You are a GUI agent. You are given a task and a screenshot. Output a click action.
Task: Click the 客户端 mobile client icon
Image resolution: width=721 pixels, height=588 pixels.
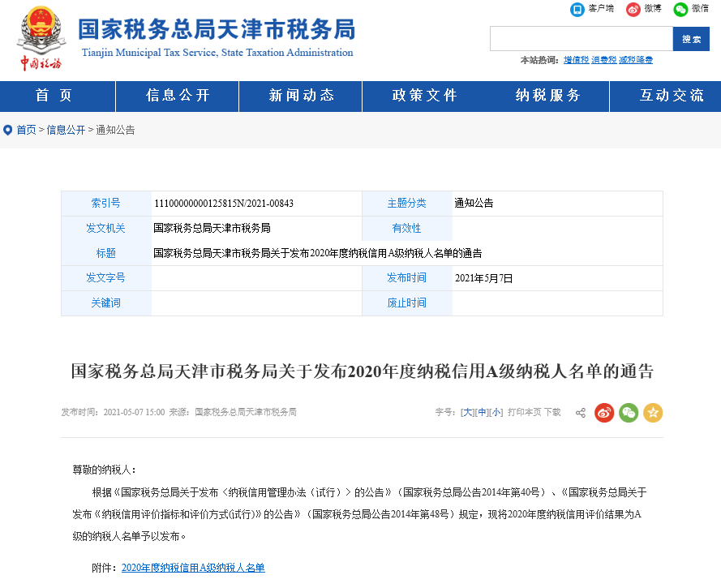coord(577,9)
